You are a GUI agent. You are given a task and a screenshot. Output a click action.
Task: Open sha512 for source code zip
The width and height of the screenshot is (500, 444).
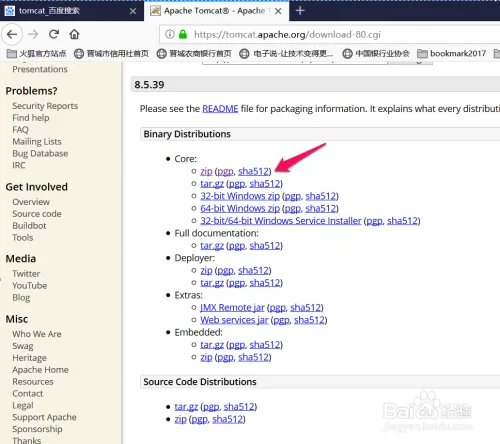click(x=228, y=419)
